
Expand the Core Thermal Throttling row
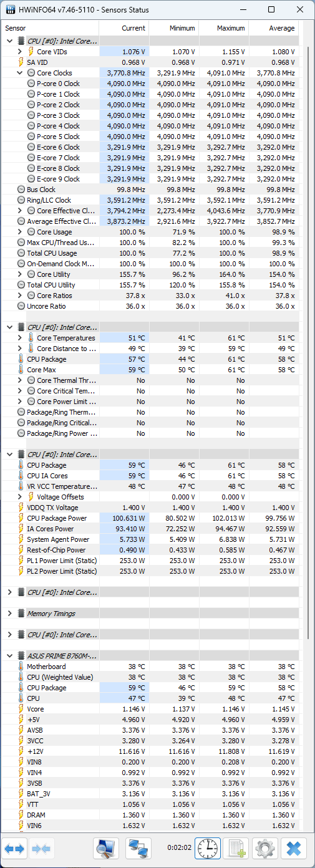[x=20, y=380]
